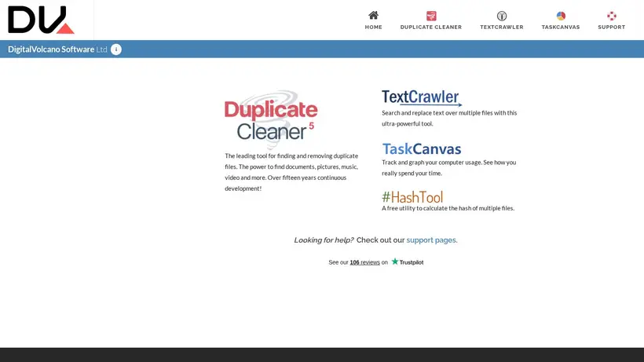Open the TASKCANVAS menu item

pyautogui.click(x=561, y=27)
